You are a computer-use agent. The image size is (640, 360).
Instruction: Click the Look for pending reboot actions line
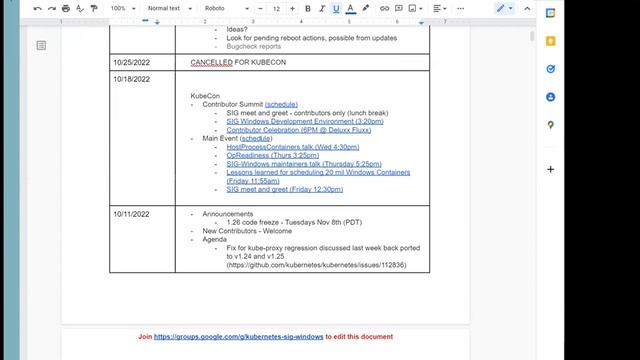coord(311,38)
